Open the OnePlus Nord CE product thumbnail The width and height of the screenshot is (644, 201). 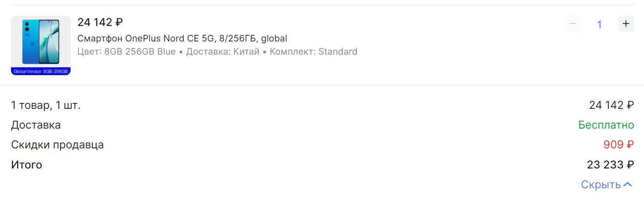click(41, 42)
